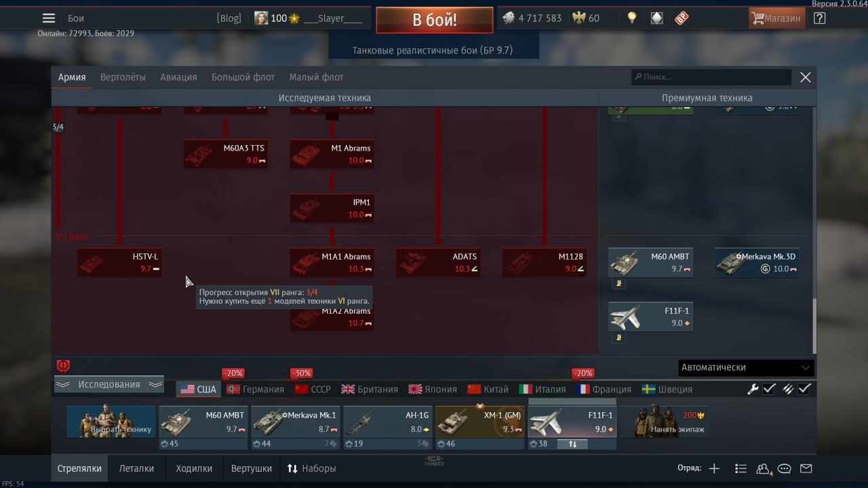This screenshot has height=488, width=868.
Task: Select the Германия nation tab
Action: (256, 389)
